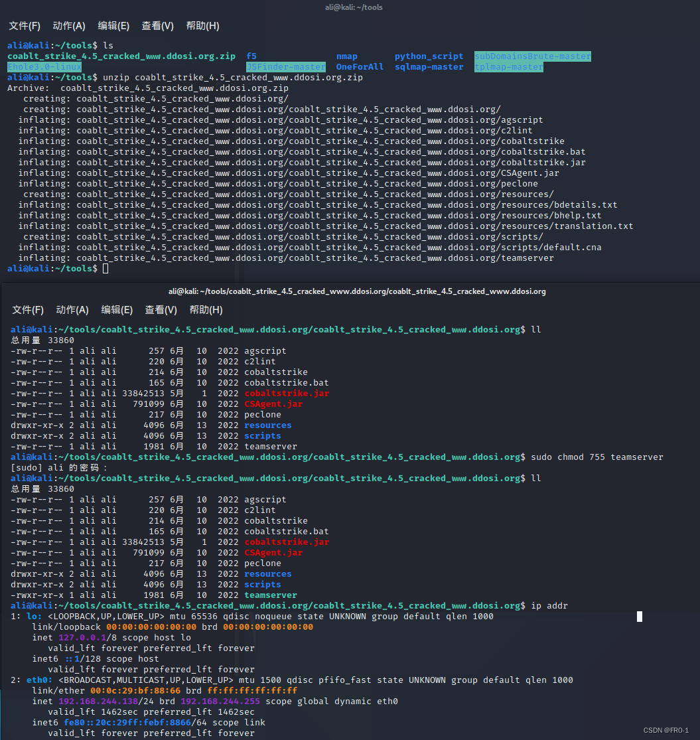Open 查看(V) menu in the ~/tools terminal
700x740 pixels.
157,26
